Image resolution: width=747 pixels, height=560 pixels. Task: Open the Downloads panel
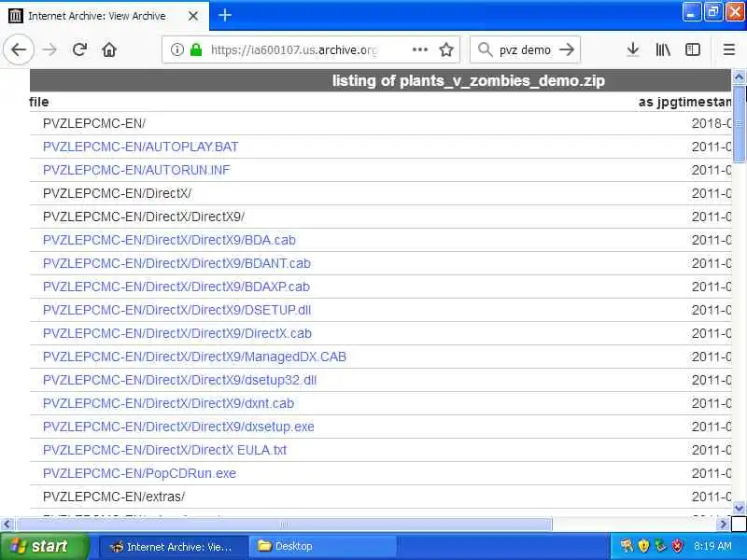(633, 49)
